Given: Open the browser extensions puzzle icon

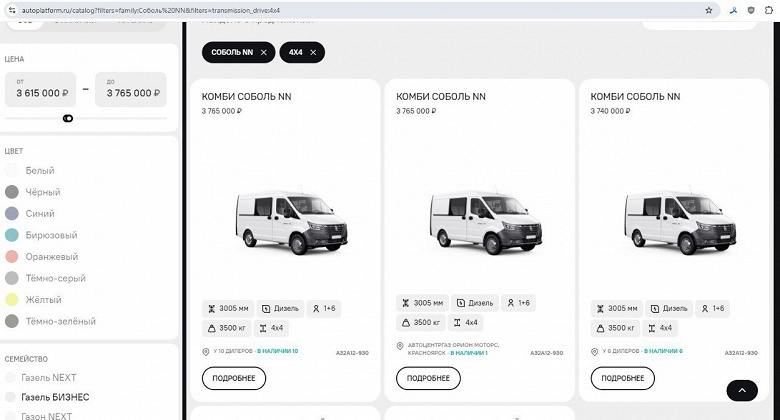Looking at the screenshot, I should pos(769,10).
